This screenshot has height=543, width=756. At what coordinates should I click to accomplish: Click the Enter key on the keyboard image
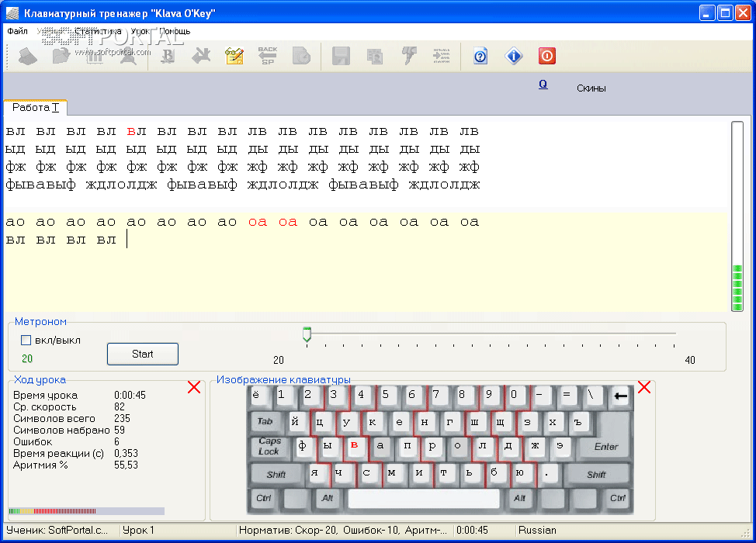pos(605,447)
